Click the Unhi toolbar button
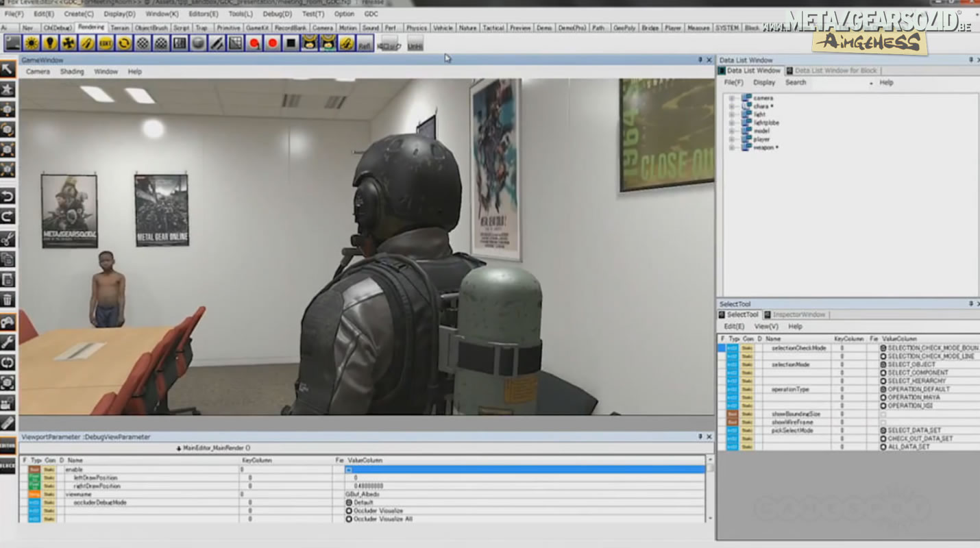980x548 pixels. tap(415, 44)
